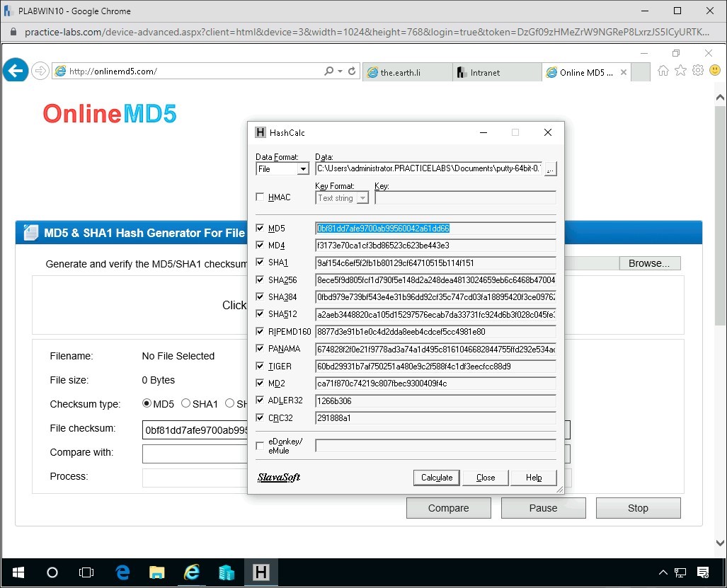The width and height of the screenshot is (727, 588).
Task: Click the search magnifier in the address bar
Action: [328, 70]
